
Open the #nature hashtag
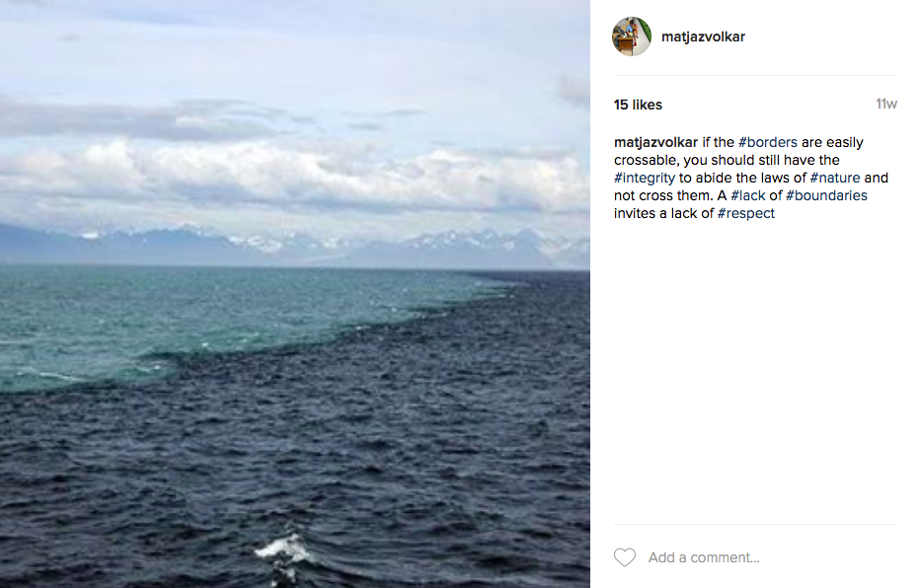(x=835, y=178)
